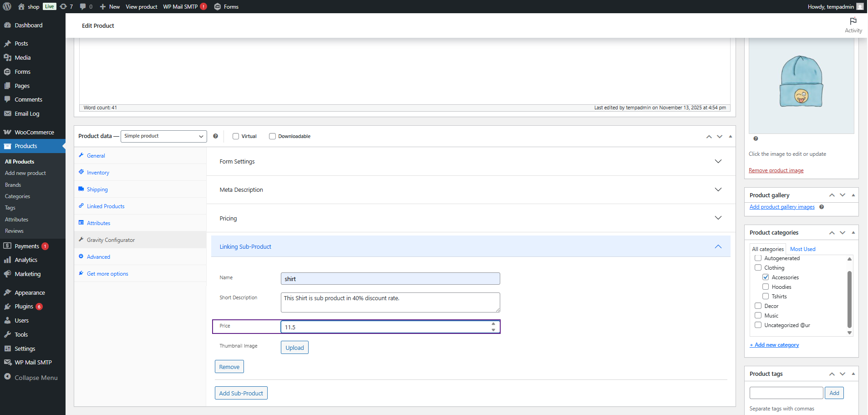This screenshot has height=415, width=868.
Task: Click the help icon beside product type
Action: click(215, 136)
